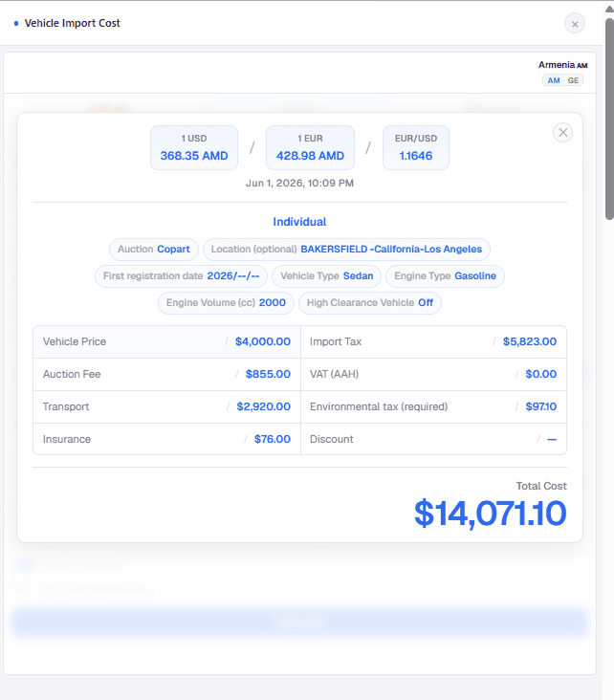614x700 pixels.
Task: Click the Environmental tax (required) label
Action: click(x=379, y=406)
